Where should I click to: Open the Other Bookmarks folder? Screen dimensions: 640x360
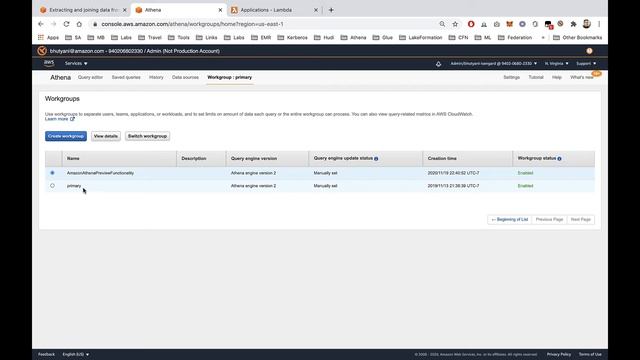point(578,38)
